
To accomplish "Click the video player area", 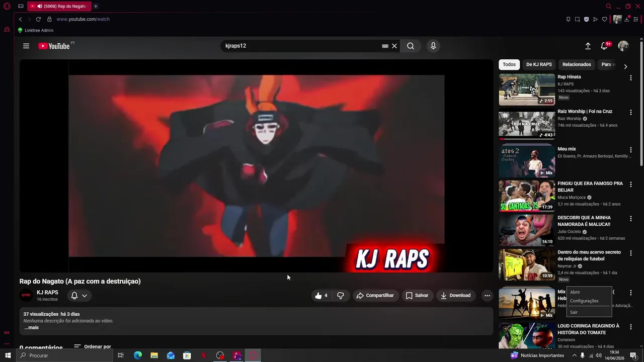I will click(x=257, y=166).
